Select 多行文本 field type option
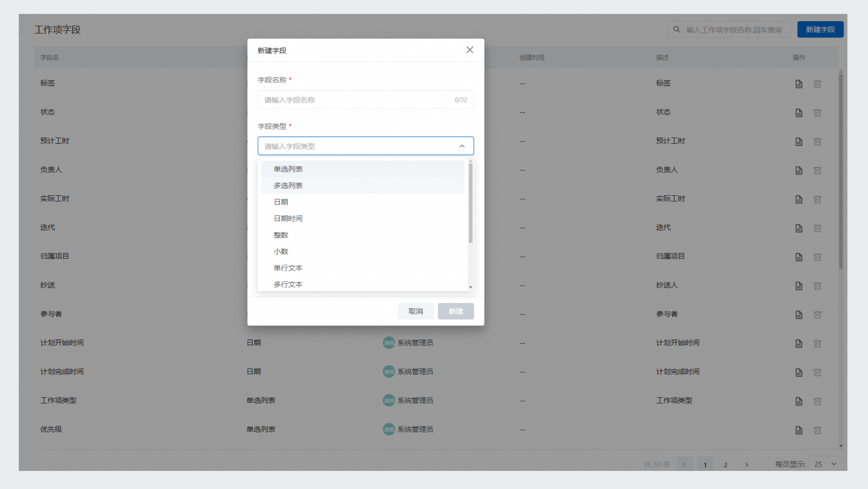The height and width of the screenshot is (489, 868). pyautogui.click(x=363, y=284)
